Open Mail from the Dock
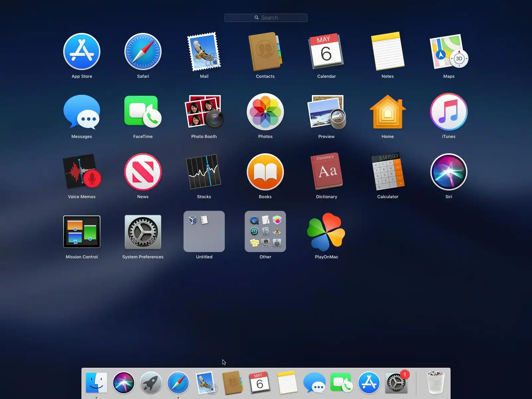 click(205, 383)
